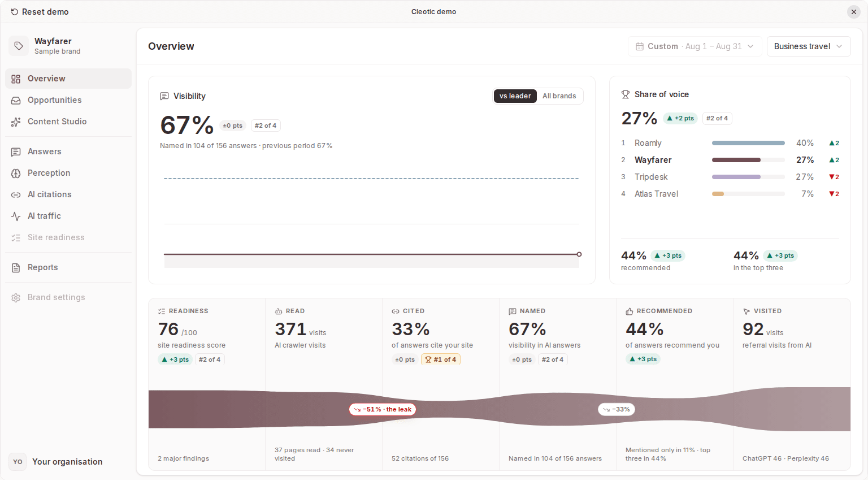Click the calendar icon in date picker
Screen dimensions: 868x481
coord(640,46)
